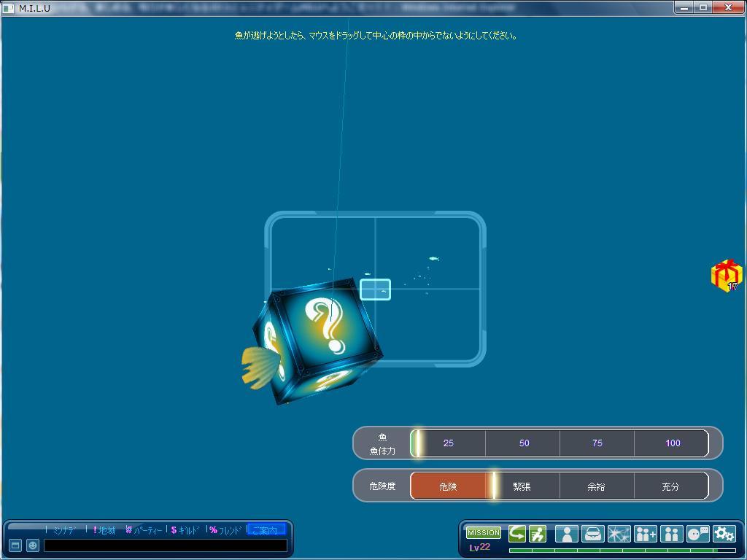
Task: Select the ギルド chat tab
Action: click(185, 530)
